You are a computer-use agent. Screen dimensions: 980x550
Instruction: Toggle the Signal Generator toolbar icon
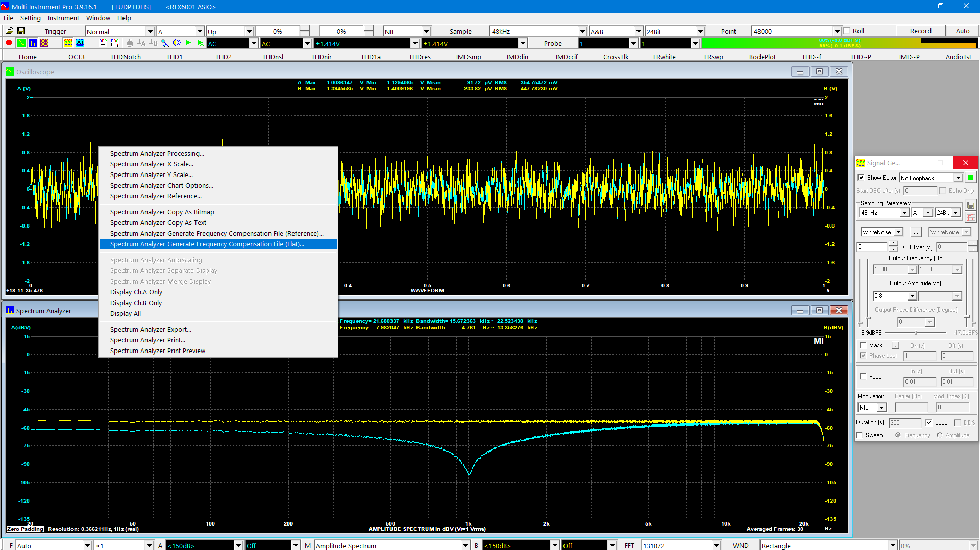click(x=68, y=43)
